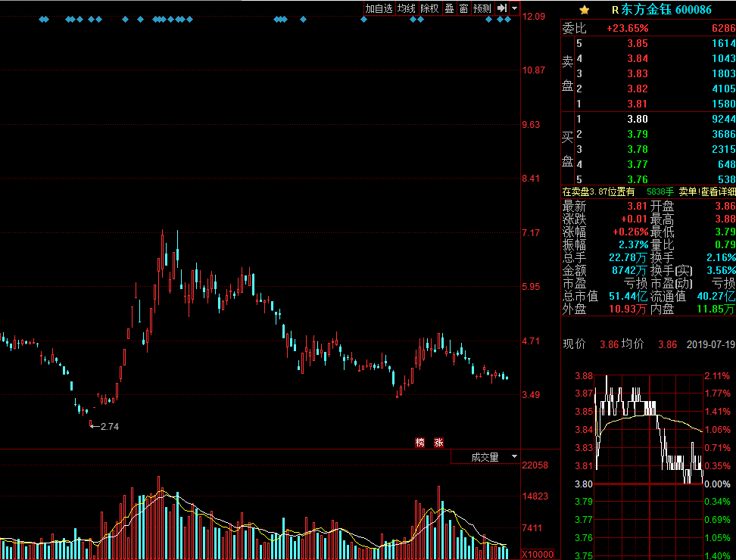Click the blue diamond marker under 加自选
Screen dimensions: 736x560
point(363,19)
